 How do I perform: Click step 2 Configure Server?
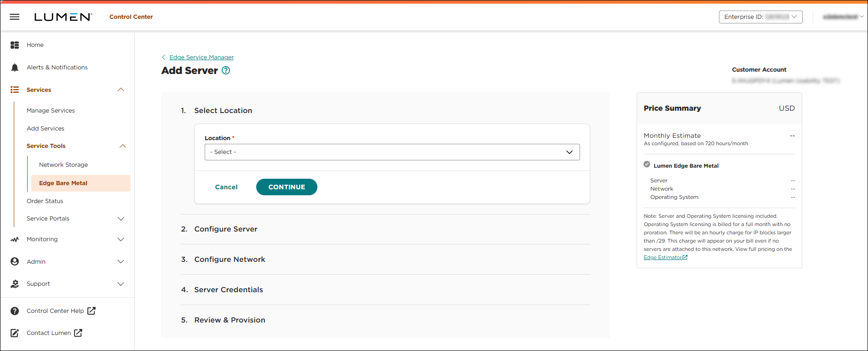(x=226, y=229)
